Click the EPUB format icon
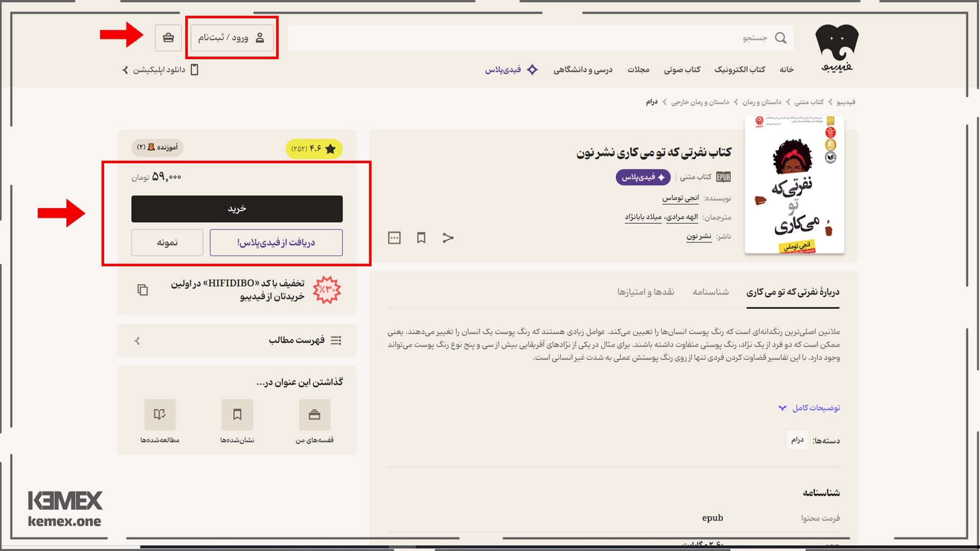 723,177
